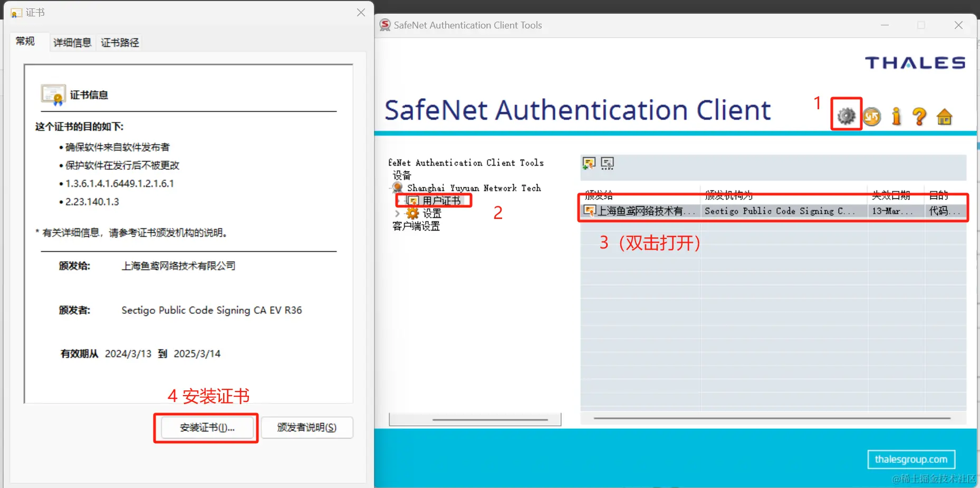Open Help question mark icon
980x488 pixels.
click(919, 116)
